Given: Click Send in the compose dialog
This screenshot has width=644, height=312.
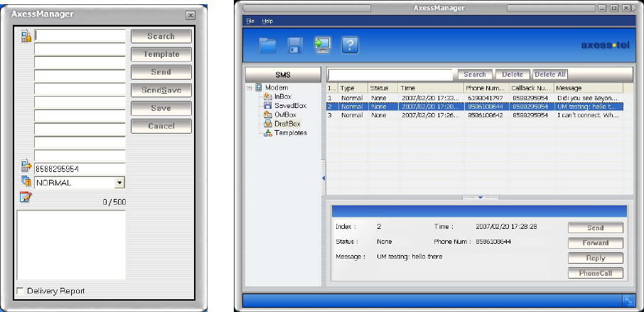Looking at the screenshot, I should 161,72.
